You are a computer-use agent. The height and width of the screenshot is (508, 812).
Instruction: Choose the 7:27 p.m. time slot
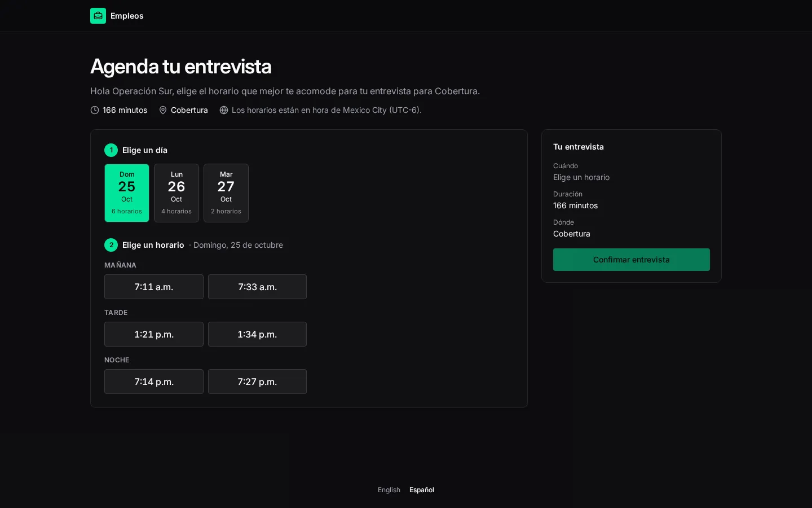pyautogui.click(x=257, y=382)
